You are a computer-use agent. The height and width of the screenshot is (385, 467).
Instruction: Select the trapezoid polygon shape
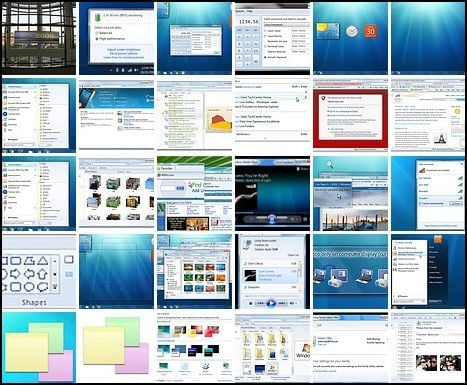pos(29,261)
